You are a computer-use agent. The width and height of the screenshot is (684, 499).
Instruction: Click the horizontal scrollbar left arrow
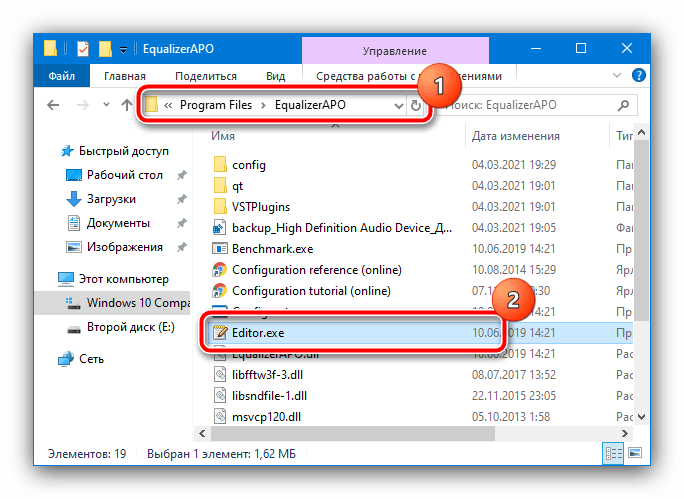(x=202, y=433)
